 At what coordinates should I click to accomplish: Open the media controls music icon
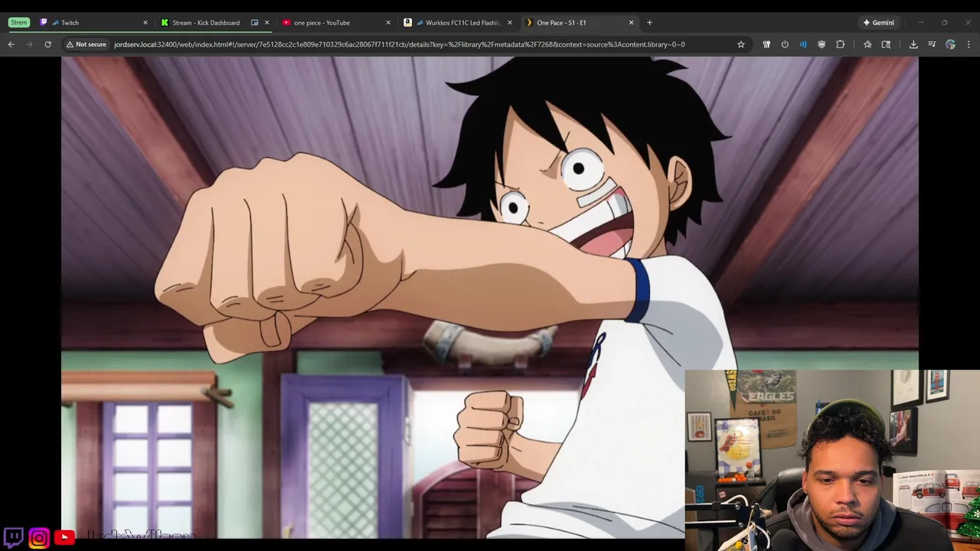[x=932, y=44]
